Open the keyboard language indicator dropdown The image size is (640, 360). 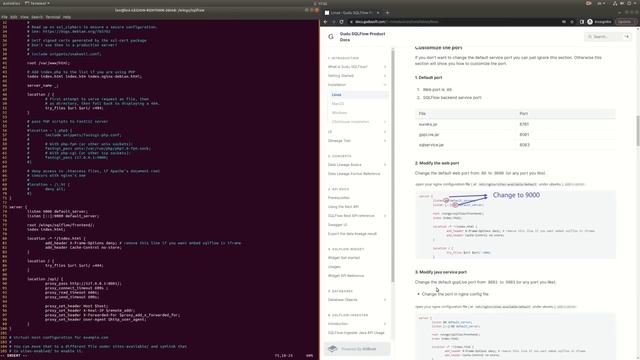point(602,3)
